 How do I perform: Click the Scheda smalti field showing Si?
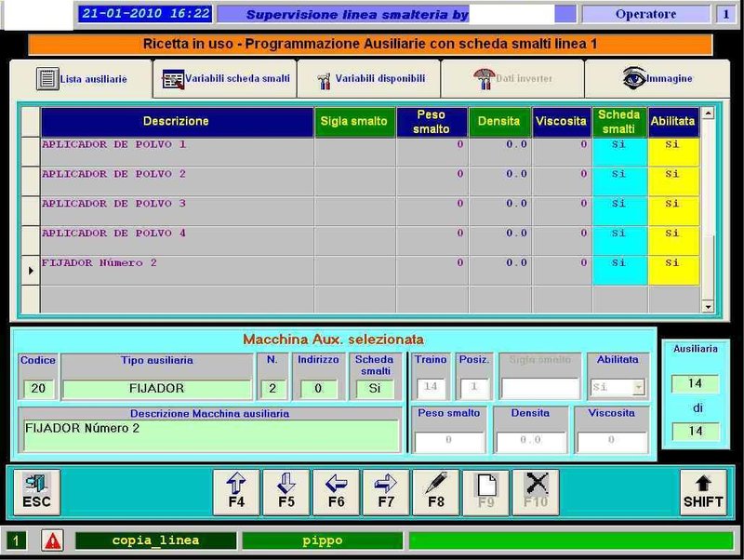[375, 389]
